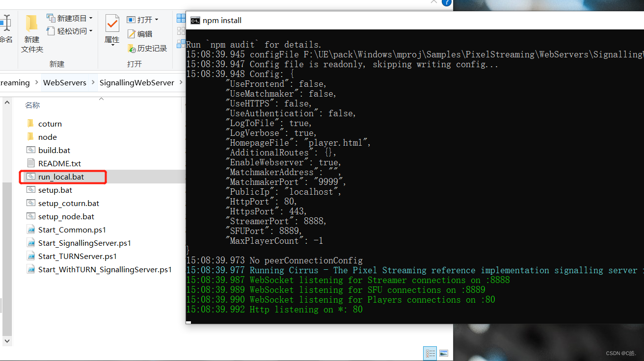644x361 pixels.
Task: Click SignallingWebServer in the address bar
Action: click(137, 82)
